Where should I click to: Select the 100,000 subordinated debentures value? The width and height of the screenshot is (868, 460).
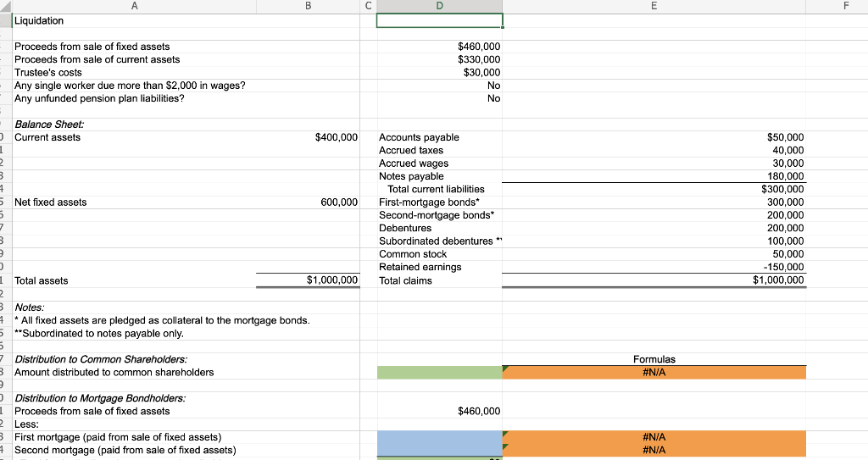[786, 241]
